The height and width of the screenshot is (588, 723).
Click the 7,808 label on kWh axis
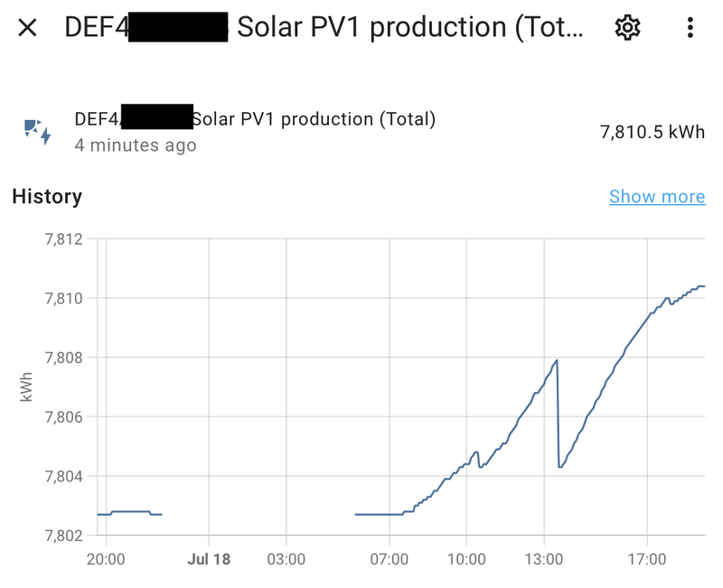pyautogui.click(x=62, y=358)
